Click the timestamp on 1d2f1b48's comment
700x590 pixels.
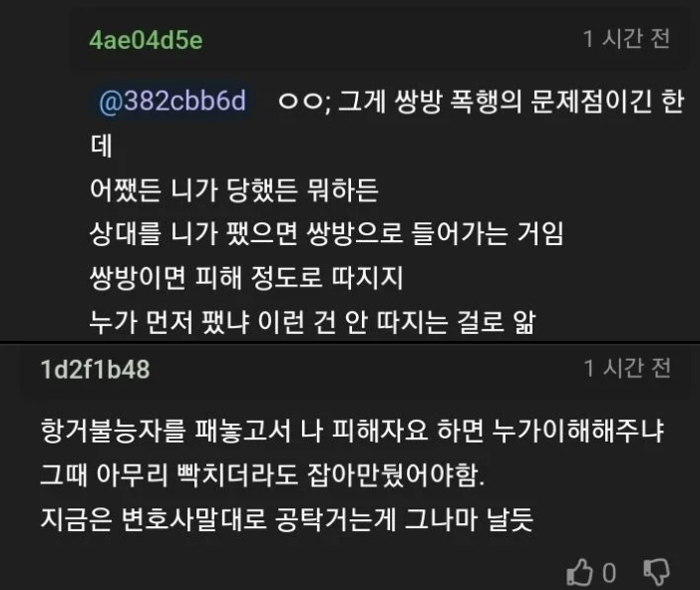coord(627,369)
